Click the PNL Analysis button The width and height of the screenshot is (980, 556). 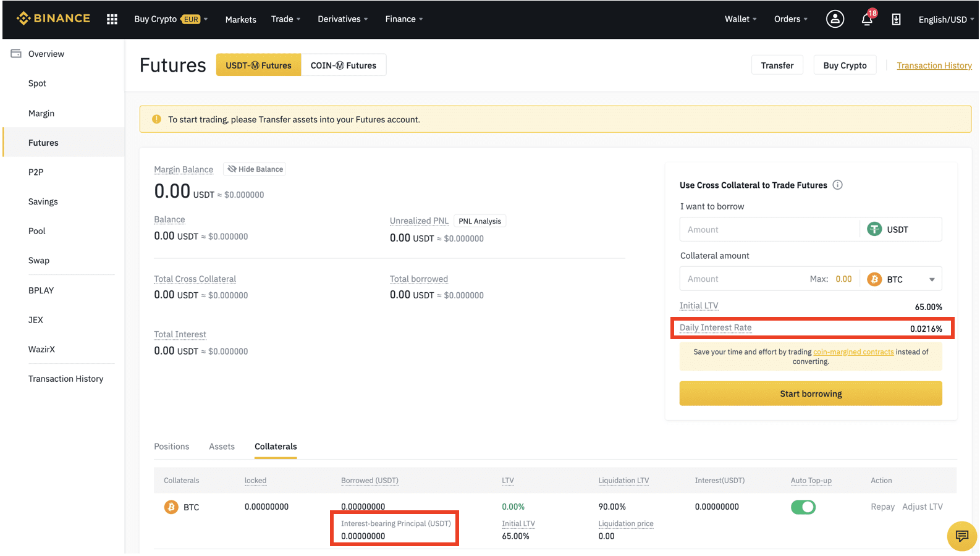click(479, 221)
